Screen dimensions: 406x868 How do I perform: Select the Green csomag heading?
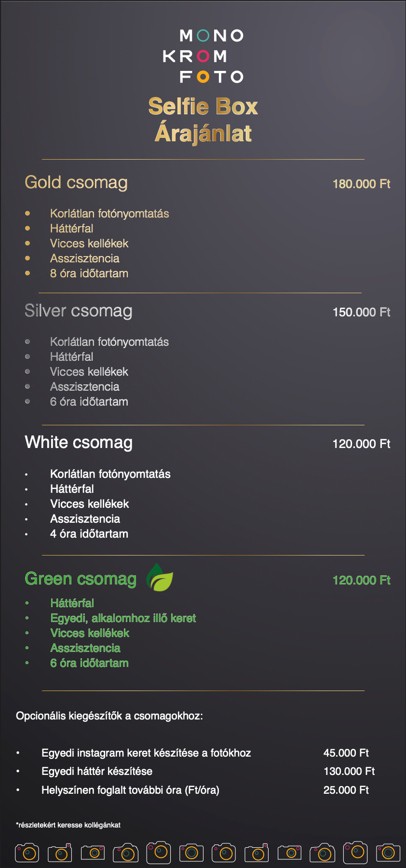pos(81,579)
